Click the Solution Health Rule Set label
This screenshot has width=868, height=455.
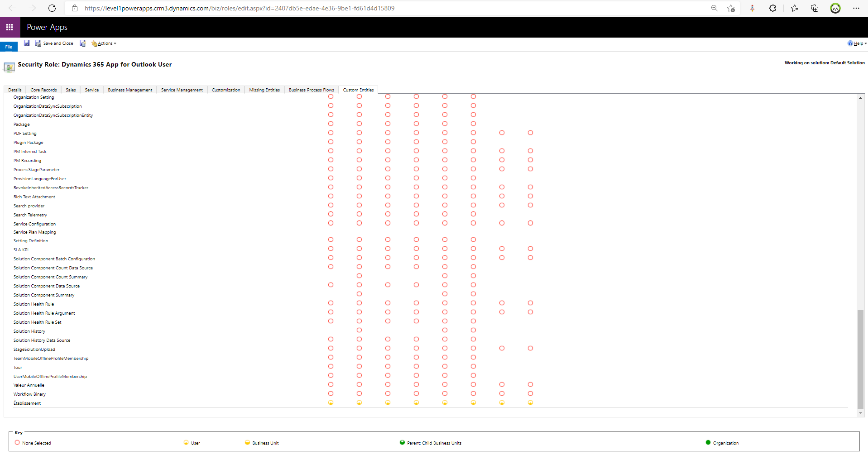click(x=38, y=322)
